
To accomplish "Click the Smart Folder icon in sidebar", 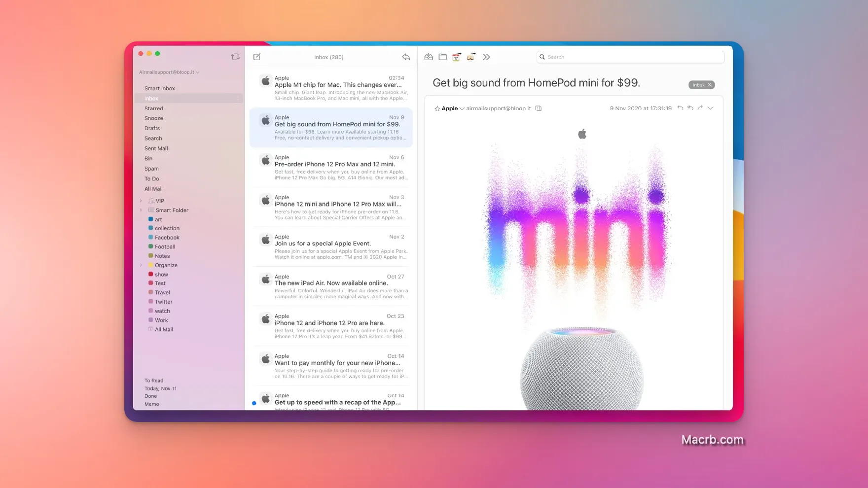I will point(151,210).
